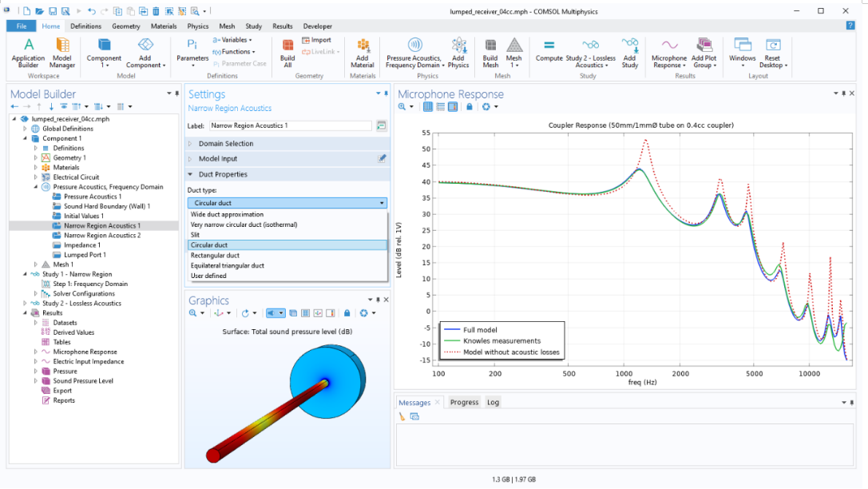Image resolution: width=868 pixels, height=489 pixels.
Task: Choose Equilateral triangular duct option
Action: pos(287,265)
